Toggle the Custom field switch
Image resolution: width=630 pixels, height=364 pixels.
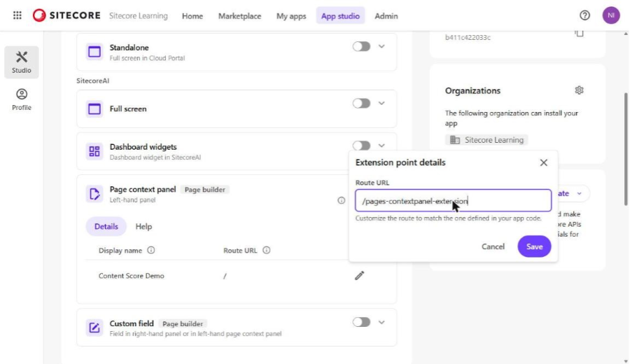tap(361, 322)
